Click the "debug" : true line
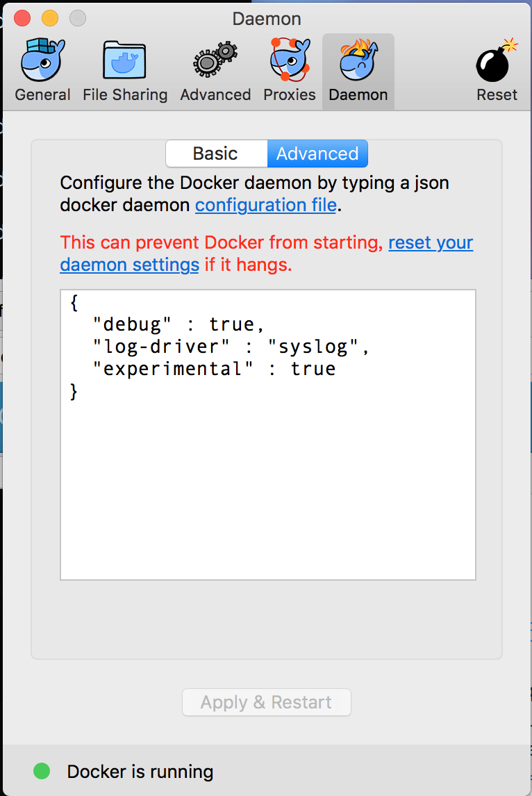 178,324
